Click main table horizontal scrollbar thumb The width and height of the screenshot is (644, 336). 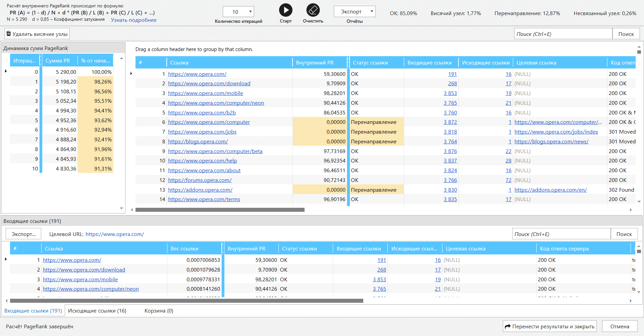[x=220, y=210]
